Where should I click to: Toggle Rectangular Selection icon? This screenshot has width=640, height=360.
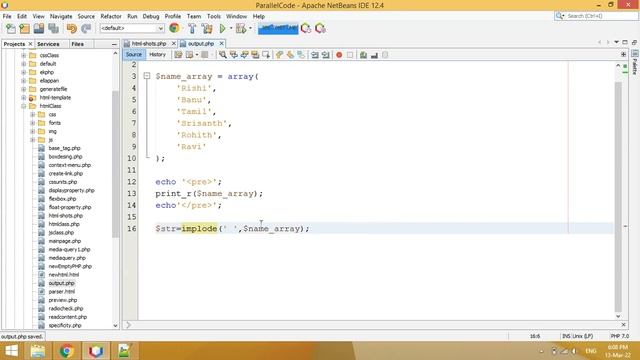(266, 55)
